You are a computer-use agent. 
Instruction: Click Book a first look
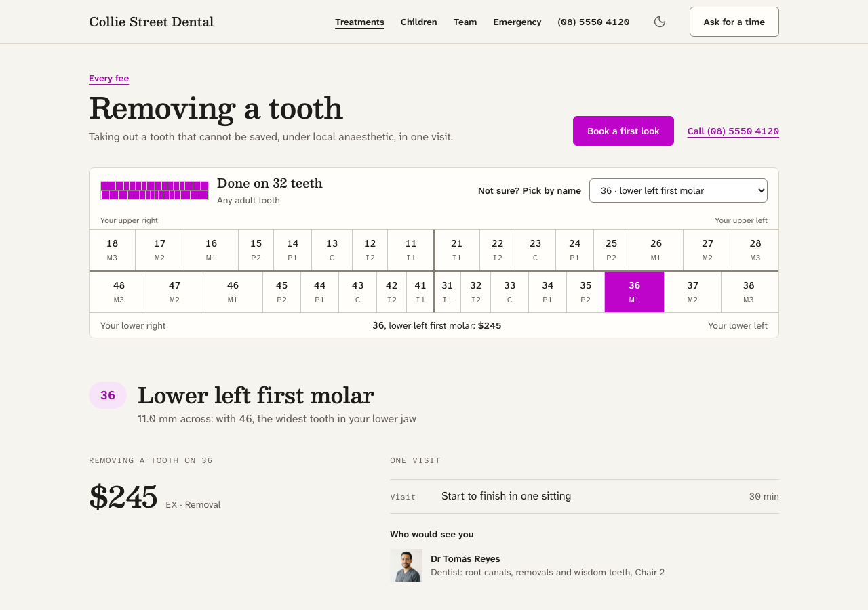pyautogui.click(x=623, y=131)
